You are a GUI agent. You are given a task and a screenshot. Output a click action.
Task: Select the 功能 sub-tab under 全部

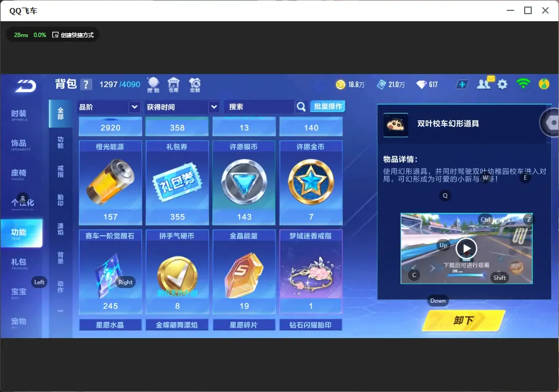click(60, 143)
